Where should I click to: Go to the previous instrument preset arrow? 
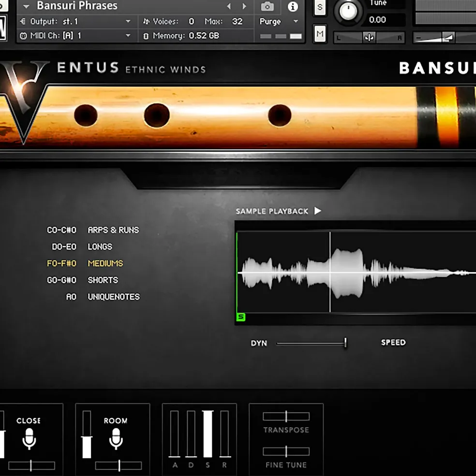[229, 6]
